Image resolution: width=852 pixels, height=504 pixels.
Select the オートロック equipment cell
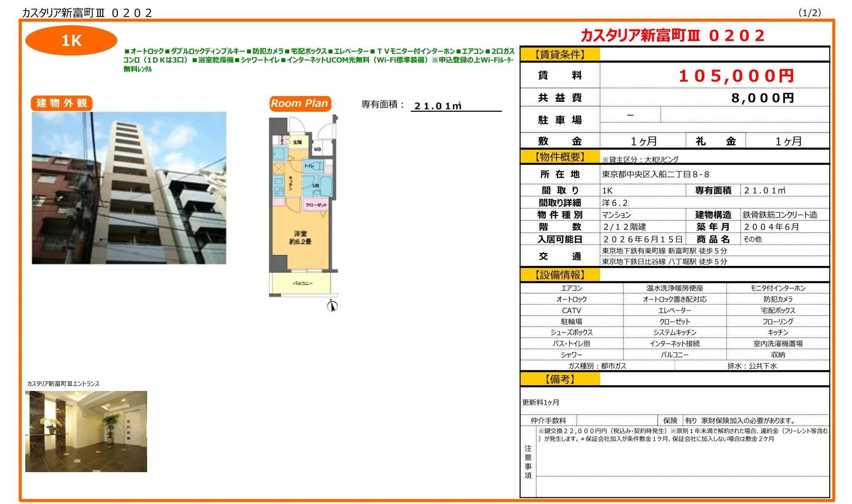[572, 299]
